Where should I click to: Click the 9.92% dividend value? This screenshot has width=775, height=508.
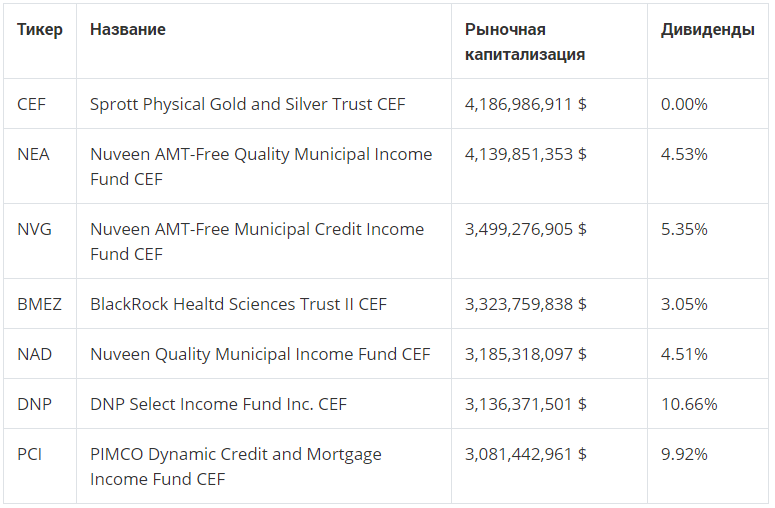tap(684, 454)
